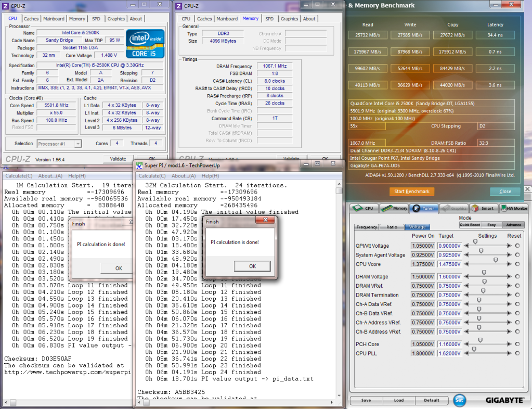Click the left arrow to decrease CPU Vcore
This screenshot has height=409, width=532.
tap(466, 264)
